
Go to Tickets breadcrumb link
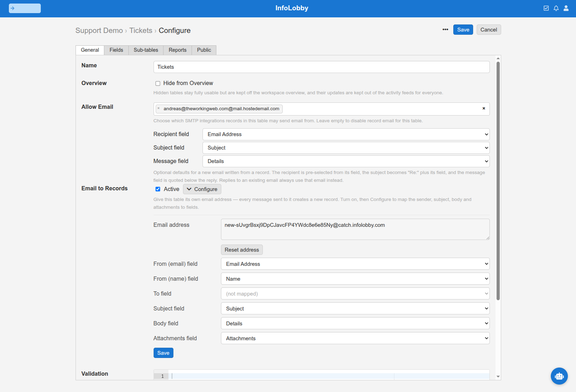click(141, 30)
